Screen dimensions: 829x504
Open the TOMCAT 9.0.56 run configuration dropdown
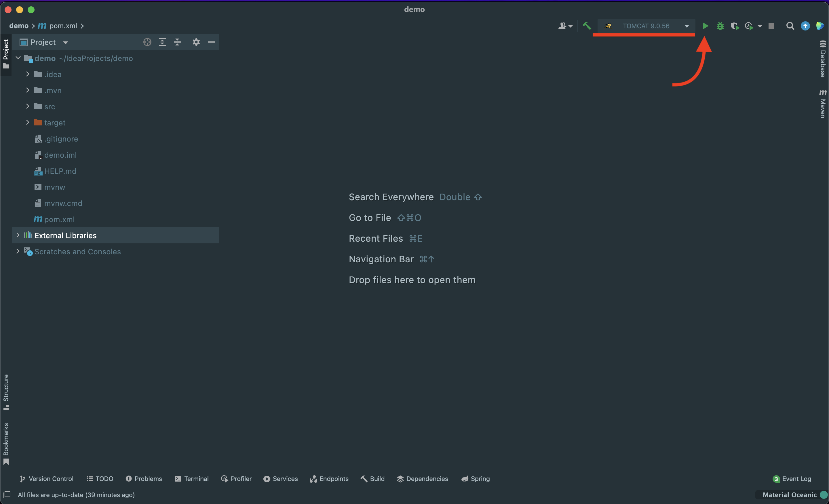click(646, 26)
